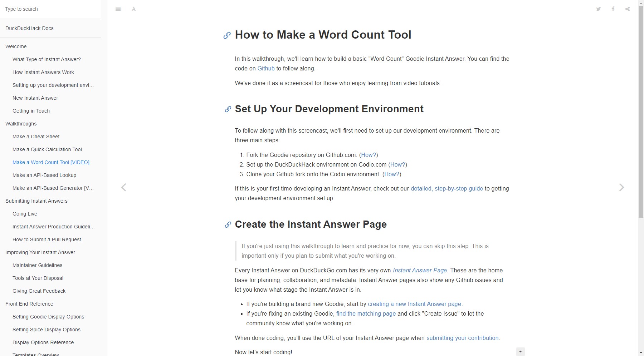Viewport: 644px width, 356px height.
Task: Open the font settings icon
Action: click(x=134, y=9)
